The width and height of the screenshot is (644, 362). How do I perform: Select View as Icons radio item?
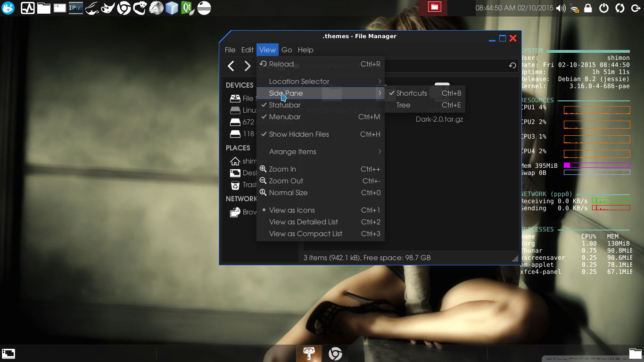point(321,210)
